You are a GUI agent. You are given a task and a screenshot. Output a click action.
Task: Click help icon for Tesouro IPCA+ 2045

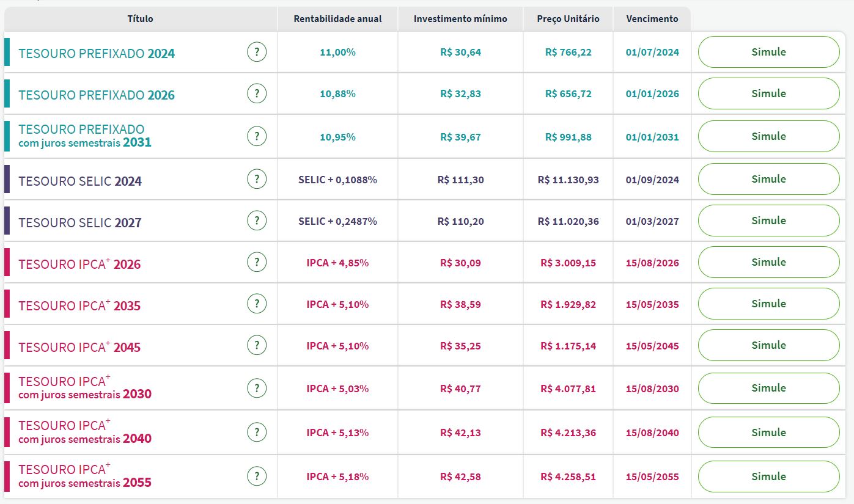(x=257, y=346)
